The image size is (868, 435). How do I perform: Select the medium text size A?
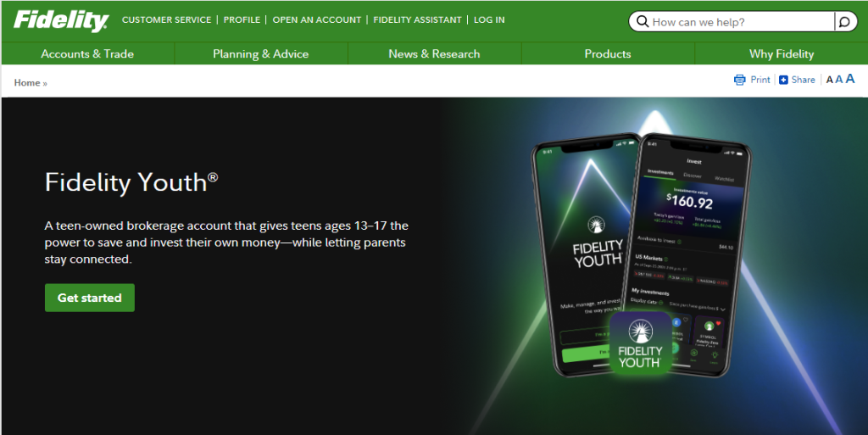838,80
